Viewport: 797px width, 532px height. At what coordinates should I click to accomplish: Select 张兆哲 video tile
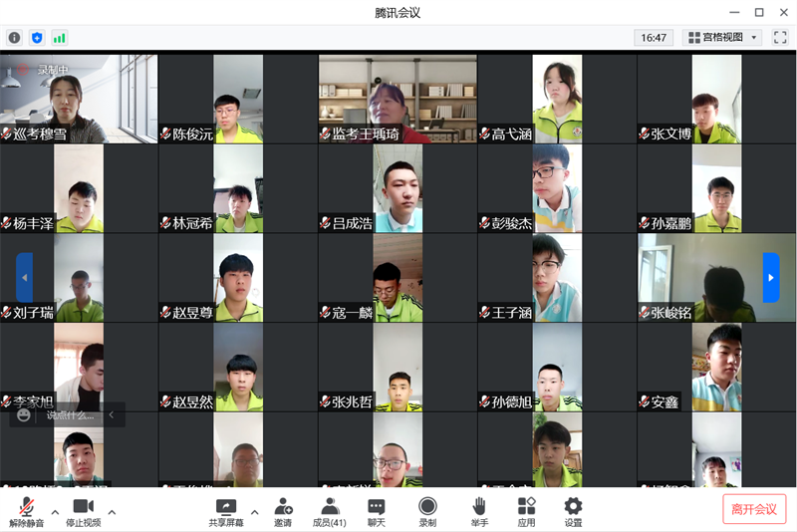point(398,368)
